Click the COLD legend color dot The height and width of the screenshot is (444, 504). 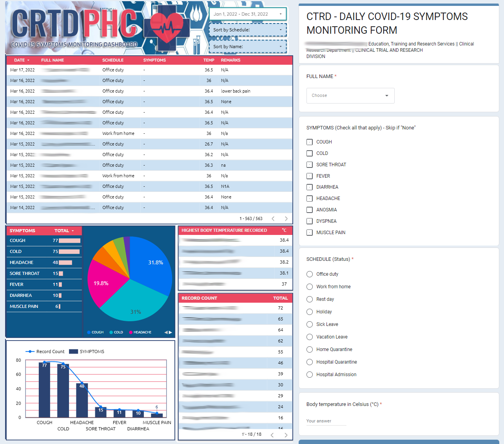click(111, 332)
